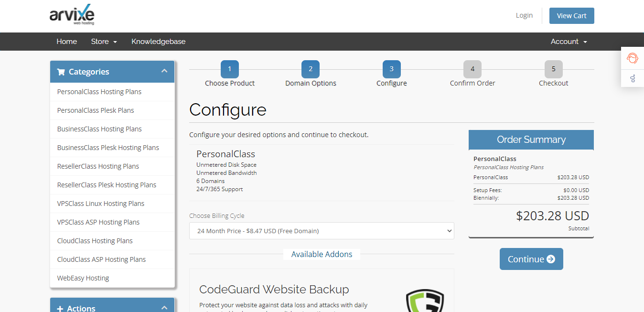This screenshot has height=312, width=644.
Task: Open ResellerClass Plesk Hosting Plans category
Action: tap(112, 185)
